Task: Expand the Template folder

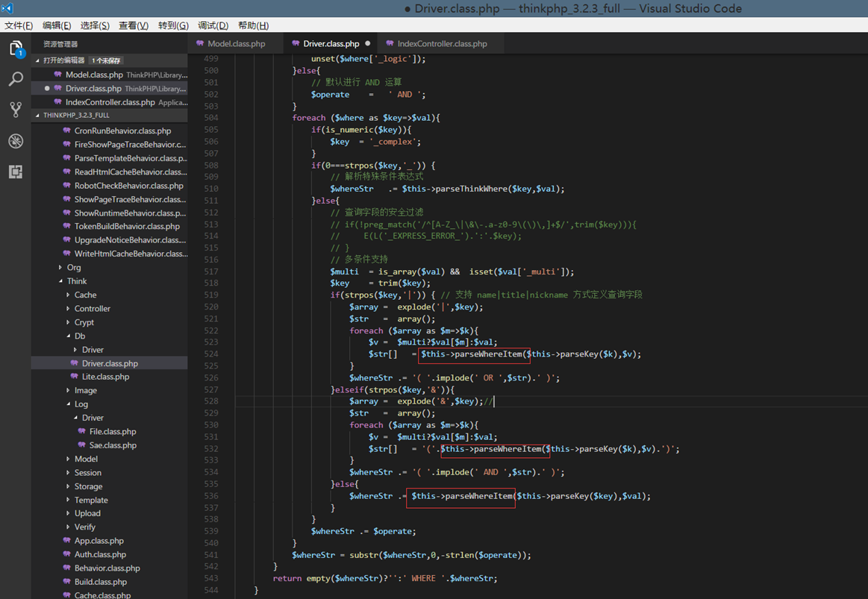Action: point(68,500)
